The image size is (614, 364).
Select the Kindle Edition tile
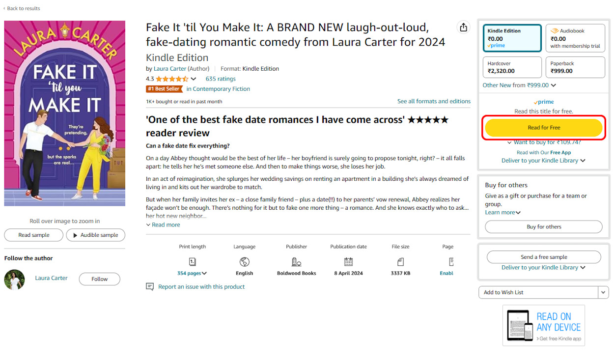(512, 38)
